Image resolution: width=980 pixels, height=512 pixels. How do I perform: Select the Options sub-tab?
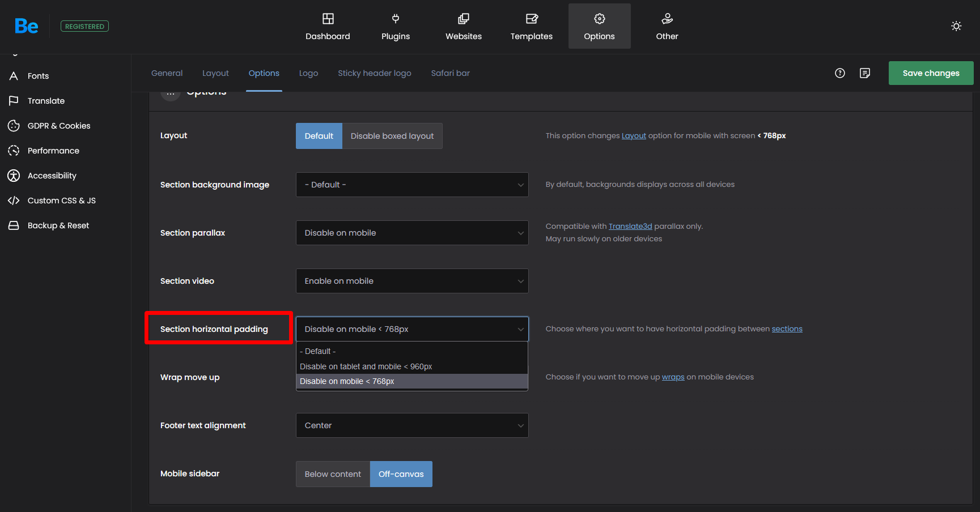[x=264, y=73]
